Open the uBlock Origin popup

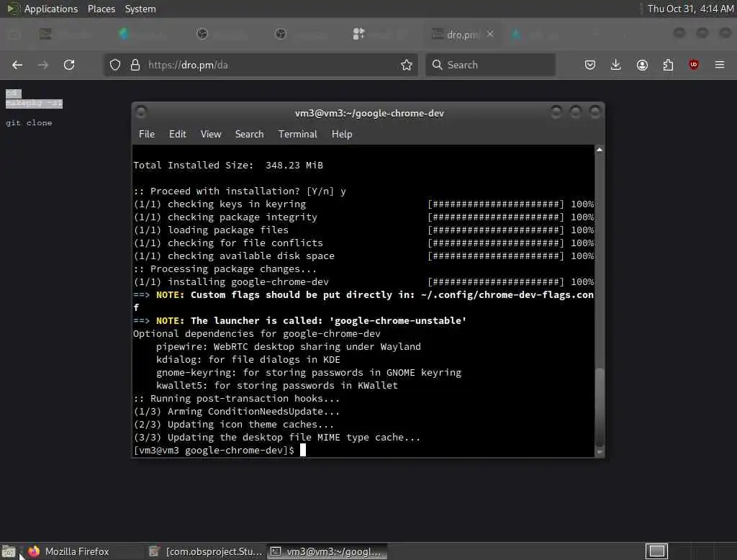694,65
